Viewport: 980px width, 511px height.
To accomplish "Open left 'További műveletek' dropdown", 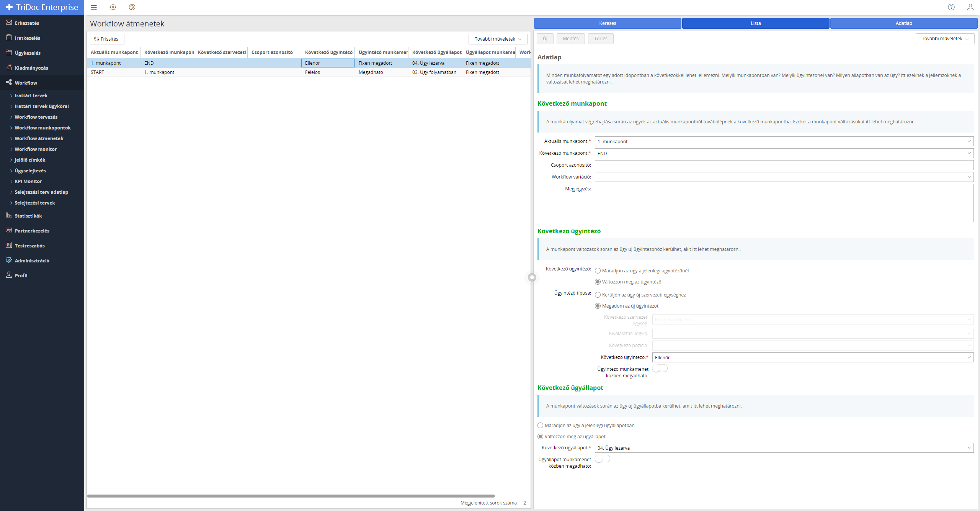I will pos(498,39).
